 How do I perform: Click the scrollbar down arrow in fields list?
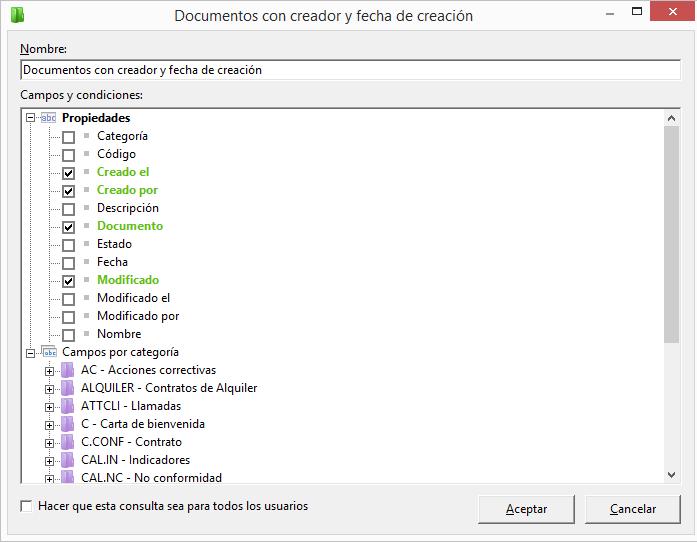672,475
